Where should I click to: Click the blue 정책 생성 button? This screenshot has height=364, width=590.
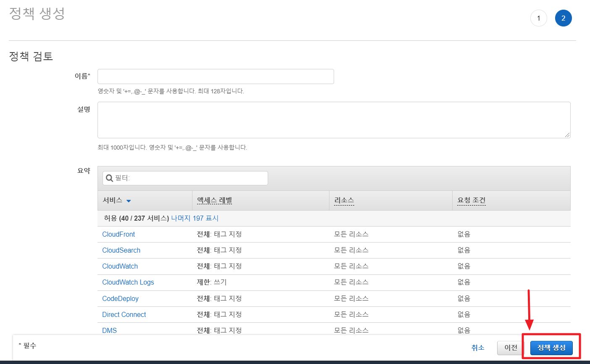(551, 348)
